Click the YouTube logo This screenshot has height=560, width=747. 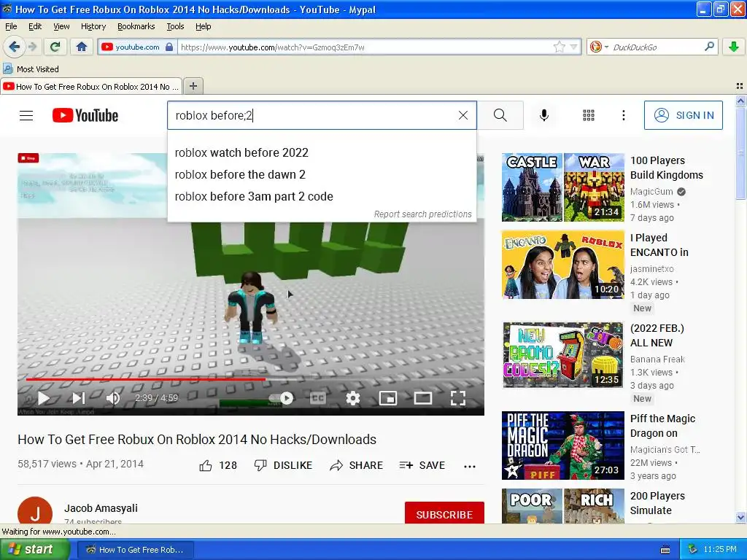point(85,115)
